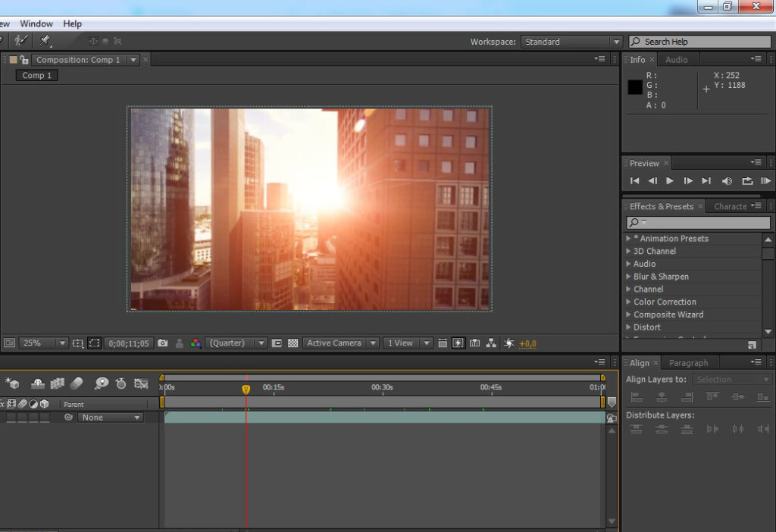
Task: Open the Composition Flowchart icon
Action: click(492, 343)
